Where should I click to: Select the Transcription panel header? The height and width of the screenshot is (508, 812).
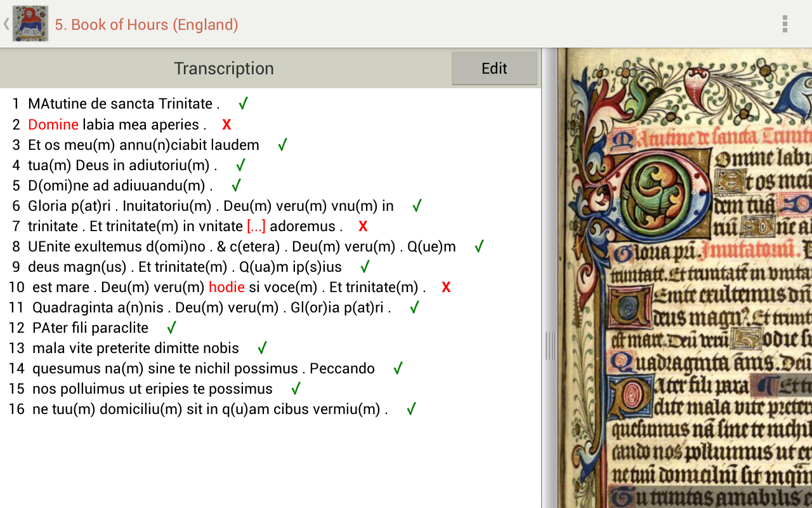click(223, 68)
